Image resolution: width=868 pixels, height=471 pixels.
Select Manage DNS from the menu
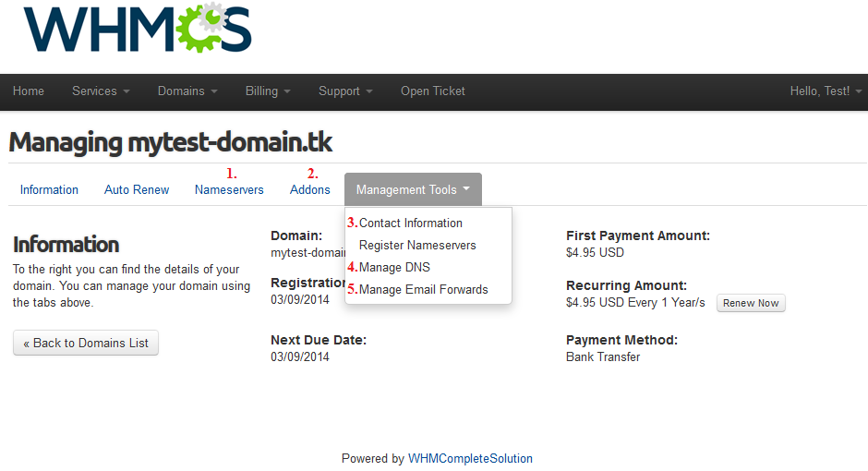(x=394, y=268)
